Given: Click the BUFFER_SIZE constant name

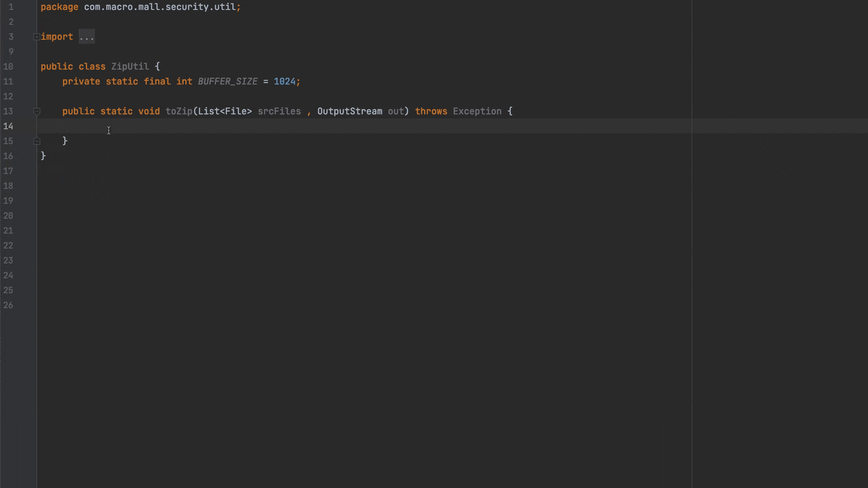Looking at the screenshot, I should 227,81.
